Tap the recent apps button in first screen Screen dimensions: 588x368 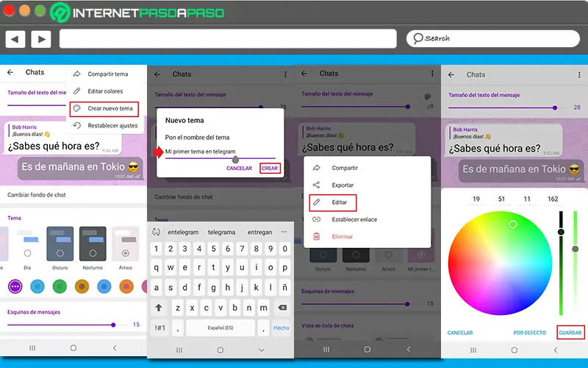pyautogui.click(x=32, y=347)
